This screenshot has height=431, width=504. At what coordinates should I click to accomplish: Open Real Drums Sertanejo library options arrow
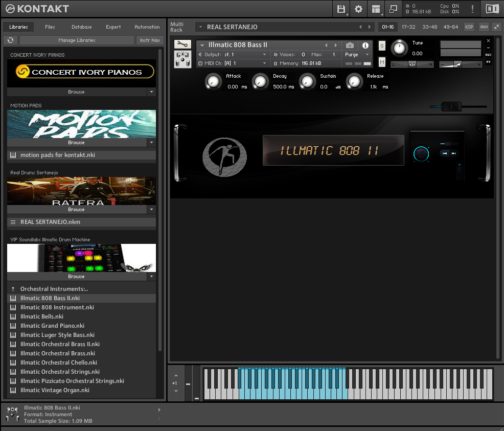pyautogui.click(x=151, y=210)
